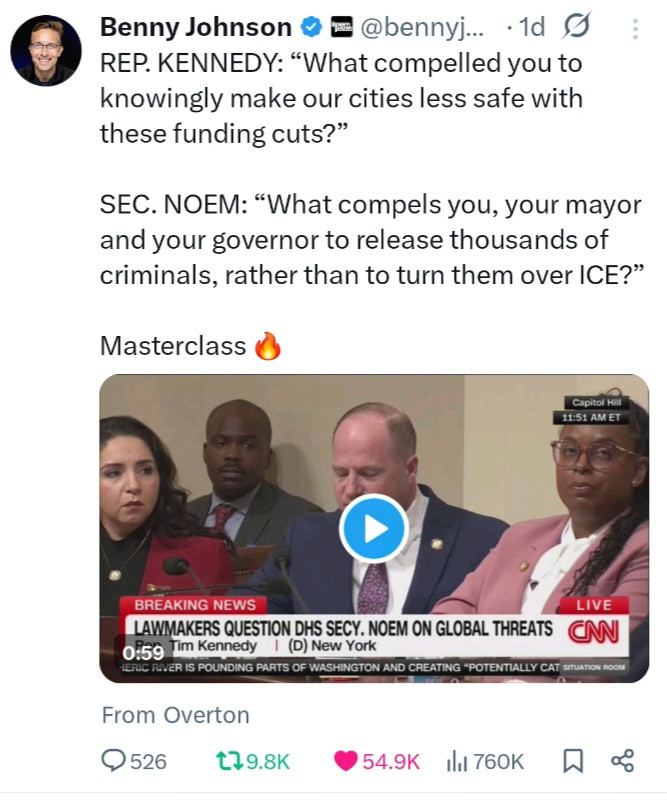Open Benny Johnson's profile avatar
The height and width of the screenshot is (808, 667).
tap(46, 50)
